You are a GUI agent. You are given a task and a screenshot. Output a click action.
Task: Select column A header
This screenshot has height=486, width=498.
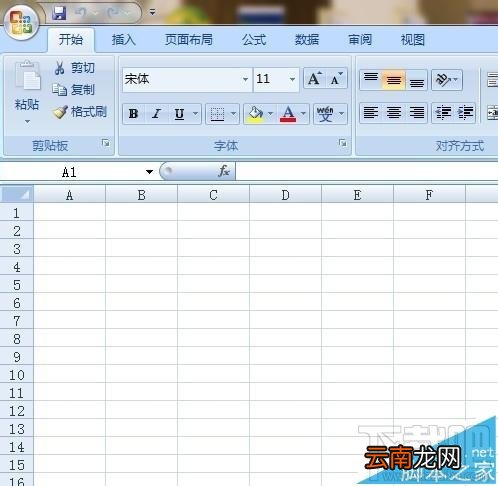pyautogui.click(x=69, y=195)
